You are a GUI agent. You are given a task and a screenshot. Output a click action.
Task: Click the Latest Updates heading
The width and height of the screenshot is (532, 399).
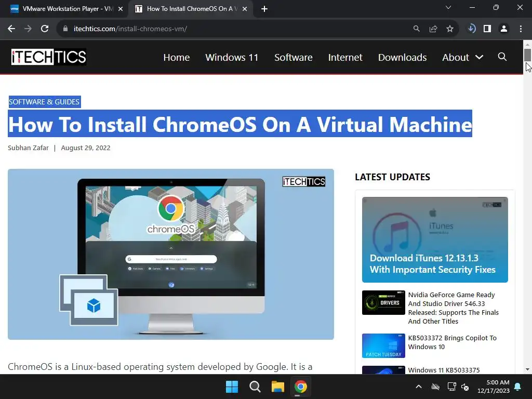[x=392, y=177]
